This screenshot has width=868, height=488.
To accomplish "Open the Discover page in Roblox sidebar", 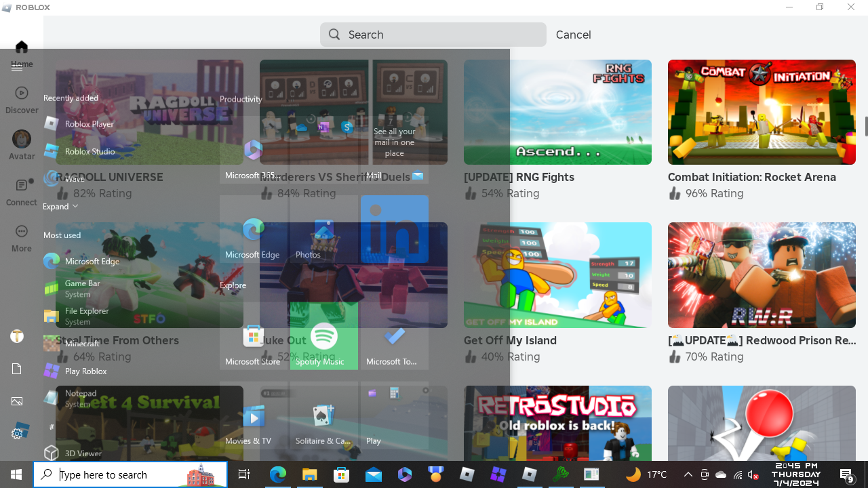I will point(22,100).
